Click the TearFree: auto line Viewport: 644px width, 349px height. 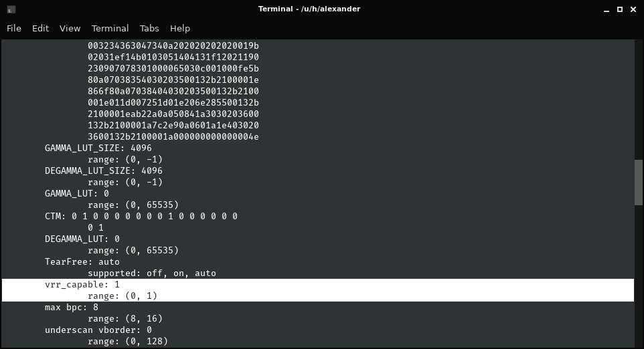click(x=82, y=262)
